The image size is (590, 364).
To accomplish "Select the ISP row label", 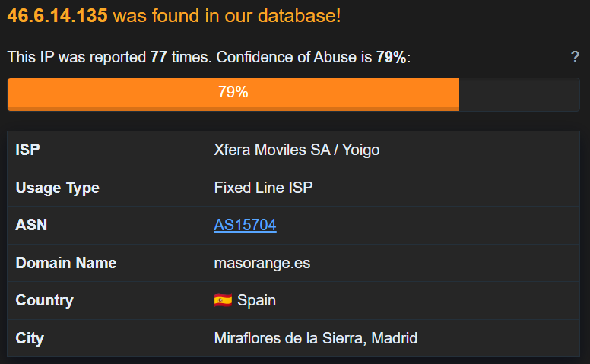I will click(x=27, y=150).
